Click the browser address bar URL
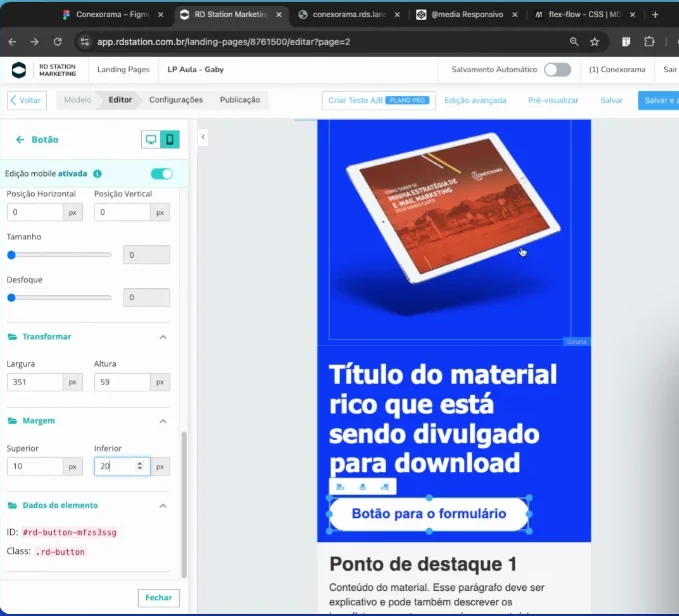679x616 pixels. click(x=223, y=42)
